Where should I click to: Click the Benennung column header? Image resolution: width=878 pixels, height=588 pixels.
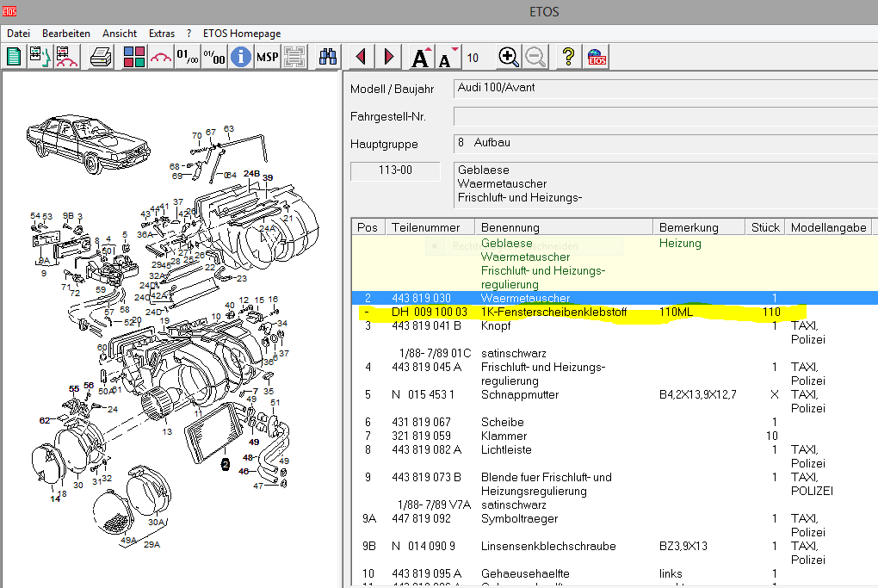563,227
